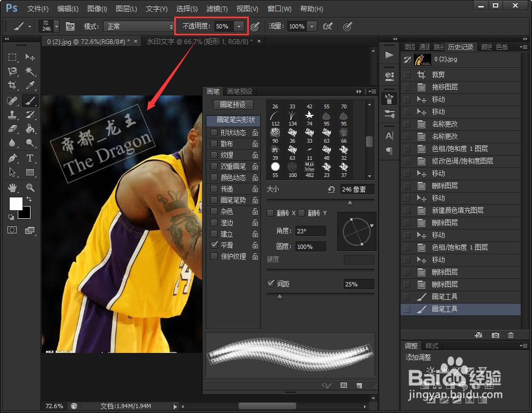This screenshot has height=413, width=532.
Task: Click the 画笔预设 button
Action: coord(233,105)
